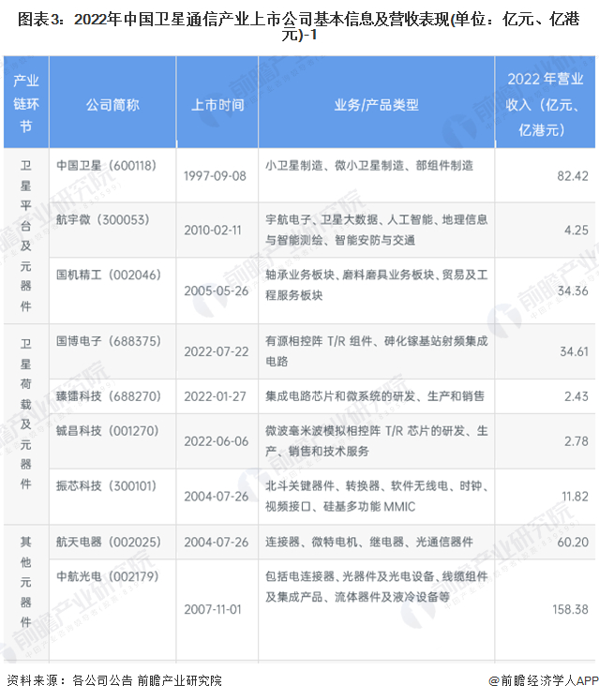Click revenue value 82.42
The width and height of the screenshot is (599, 700).
573,176
